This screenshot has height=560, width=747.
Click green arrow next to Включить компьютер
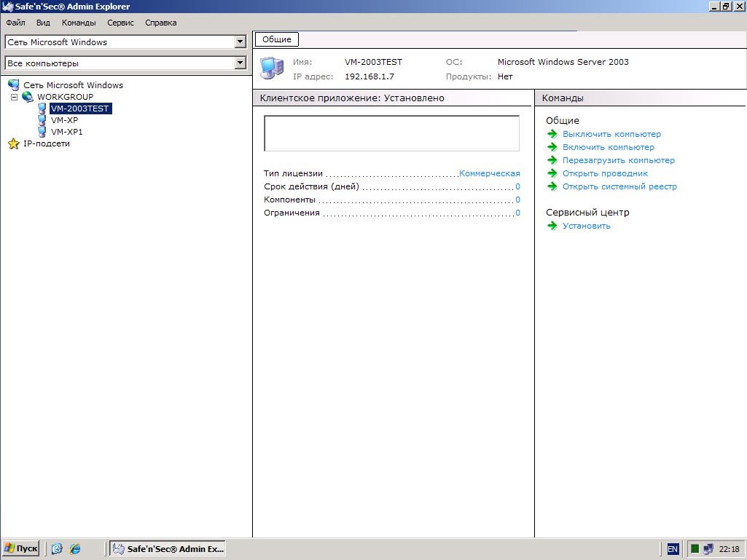[552, 147]
